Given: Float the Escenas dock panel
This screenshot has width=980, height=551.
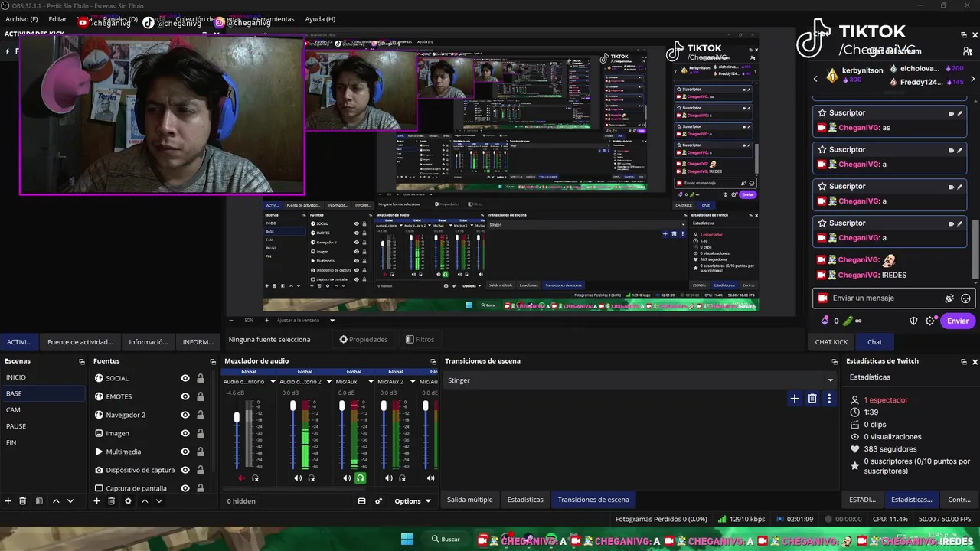Looking at the screenshot, I should pyautogui.click(x=82, y=361).
